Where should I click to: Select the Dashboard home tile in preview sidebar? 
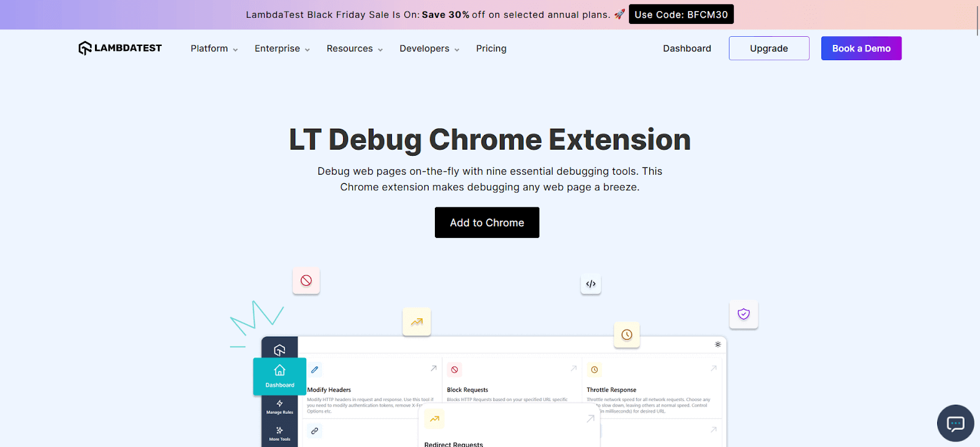click(x=280, y=376)
